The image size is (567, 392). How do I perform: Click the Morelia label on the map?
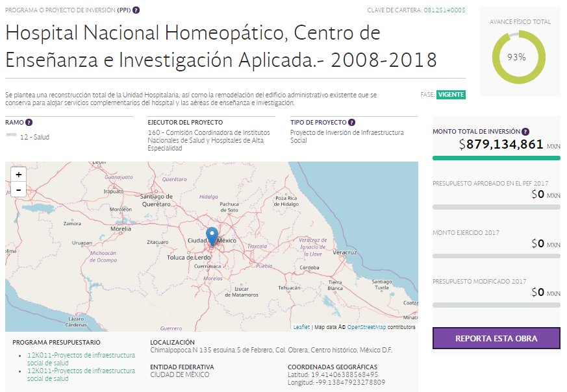coord(121,228)
